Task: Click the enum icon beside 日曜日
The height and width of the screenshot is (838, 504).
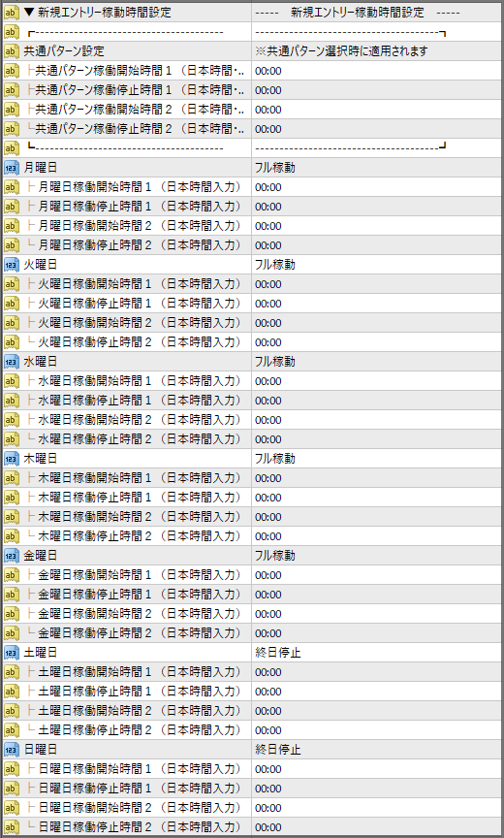Action: coord(12,750)
